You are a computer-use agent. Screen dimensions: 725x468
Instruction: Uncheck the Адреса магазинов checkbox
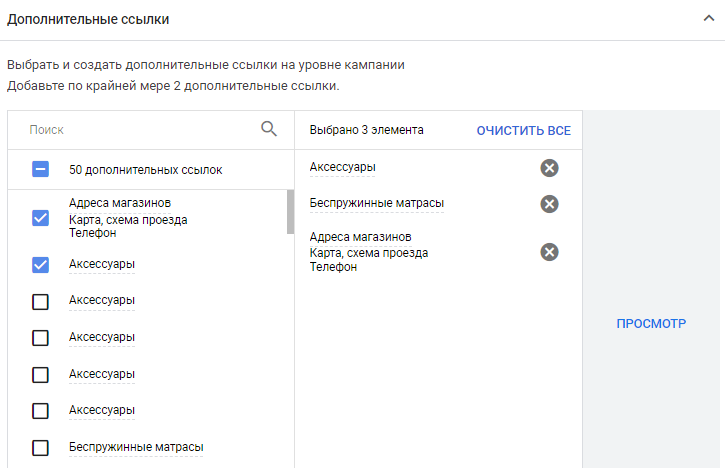tap(41, 218)
